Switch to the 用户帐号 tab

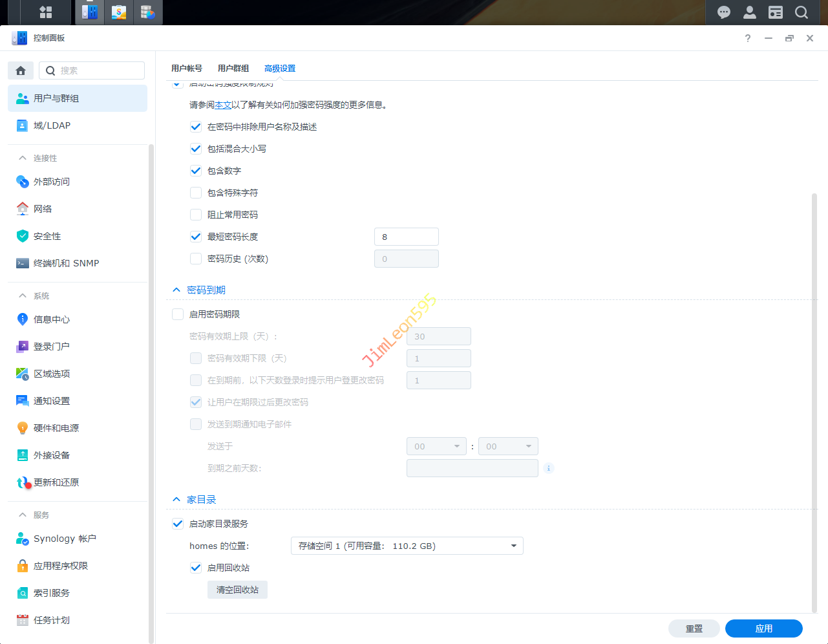pos(187,69)
